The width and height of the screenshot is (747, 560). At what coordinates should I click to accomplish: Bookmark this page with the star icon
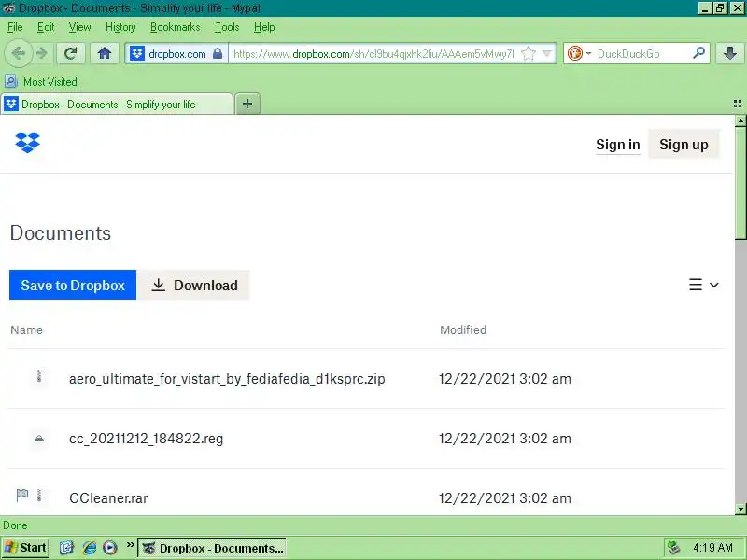[529, 54]
